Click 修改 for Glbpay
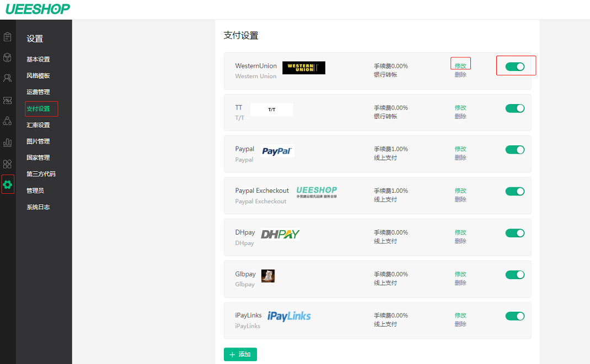This screenshot has height=364, width=590. [460, 274]
